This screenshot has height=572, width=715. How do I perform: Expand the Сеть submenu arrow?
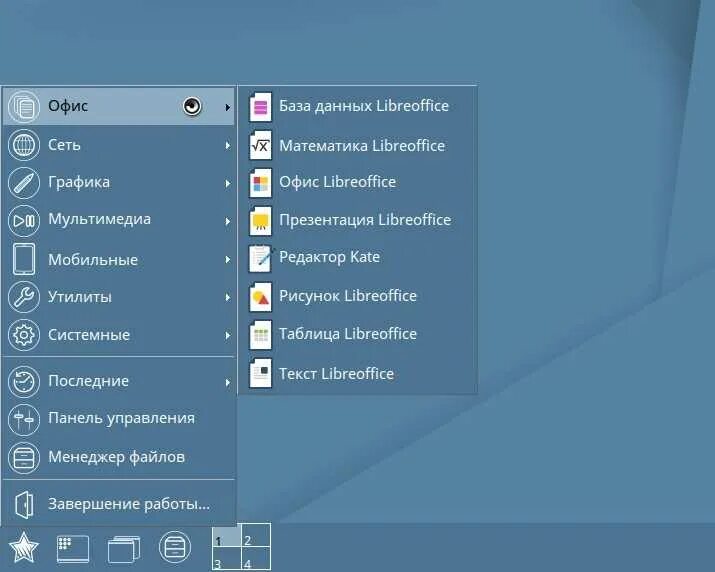227,146
